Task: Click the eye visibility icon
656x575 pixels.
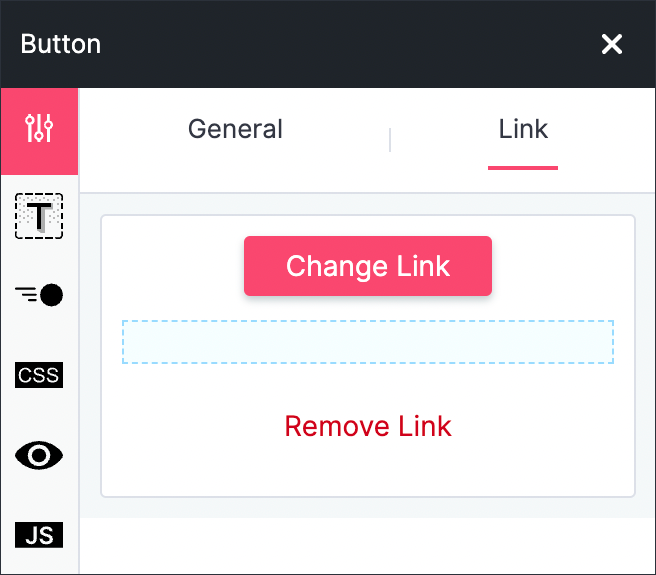Action: (x=39, y=455)
